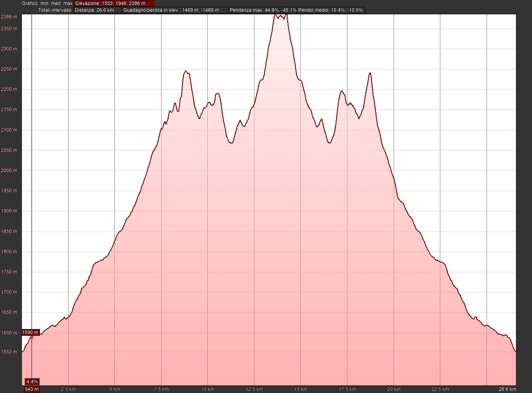Click the 'Pendenza max: 44.6%, -45.1%' value
Image resolution: width=532 pixels, height=393 pixels.
coord(263,10)
